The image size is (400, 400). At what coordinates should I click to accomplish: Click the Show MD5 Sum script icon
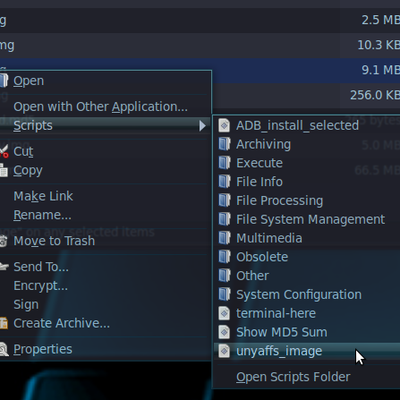(224, 332)
